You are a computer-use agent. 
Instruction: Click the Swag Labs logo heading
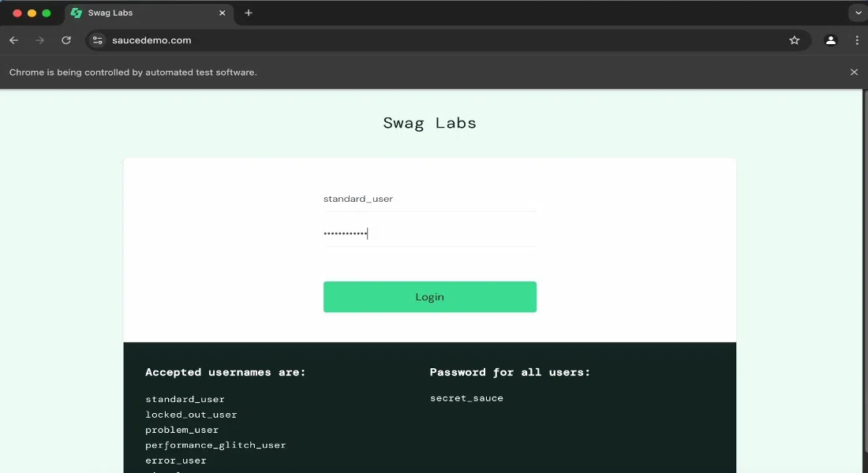[x=429, y=123]
